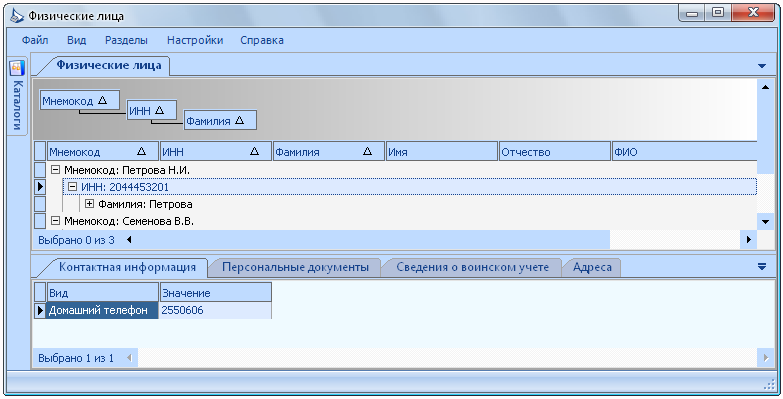
Task: Click lower grid horizontal scroll left arrow
Action: (x=129, y=358)
